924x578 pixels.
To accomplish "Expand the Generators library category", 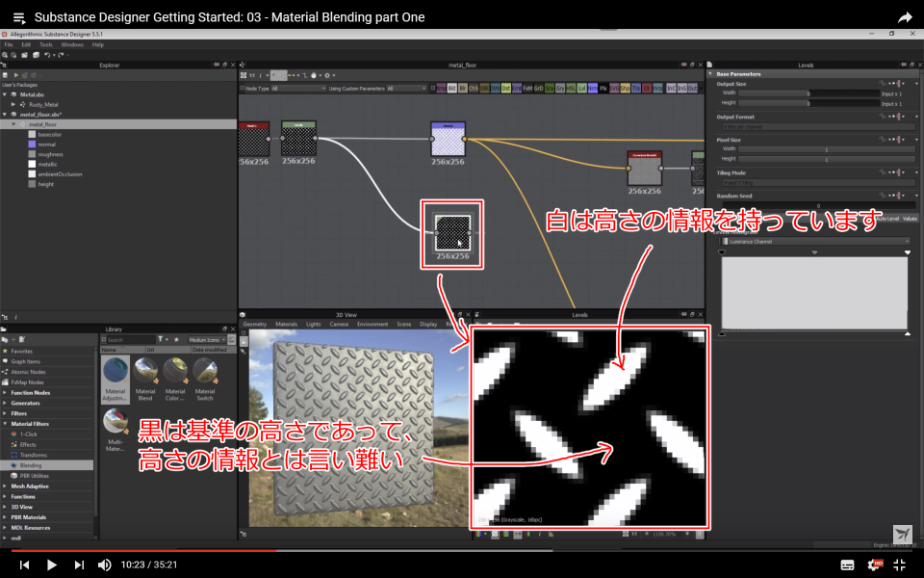I will click(x=6, y=404).
